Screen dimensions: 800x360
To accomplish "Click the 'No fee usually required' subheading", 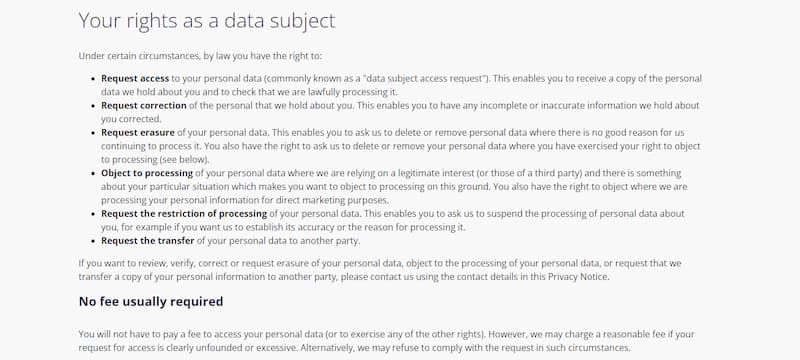I will coord(151,301).
